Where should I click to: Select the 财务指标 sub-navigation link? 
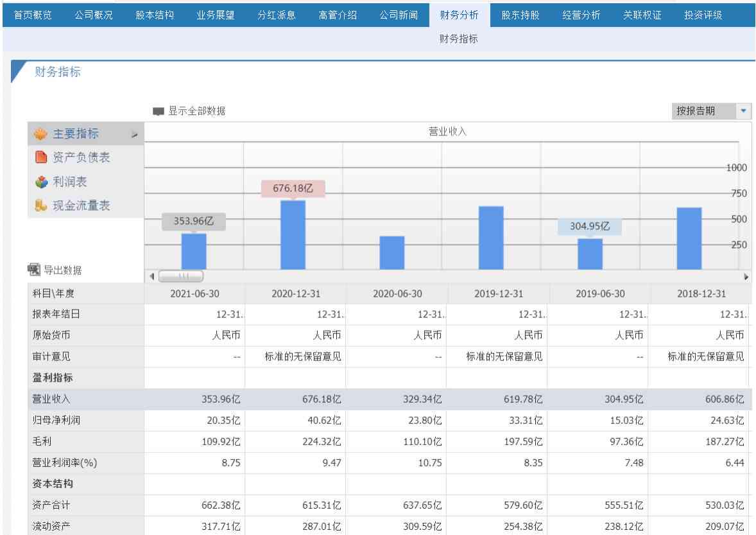tap(458, 39)
